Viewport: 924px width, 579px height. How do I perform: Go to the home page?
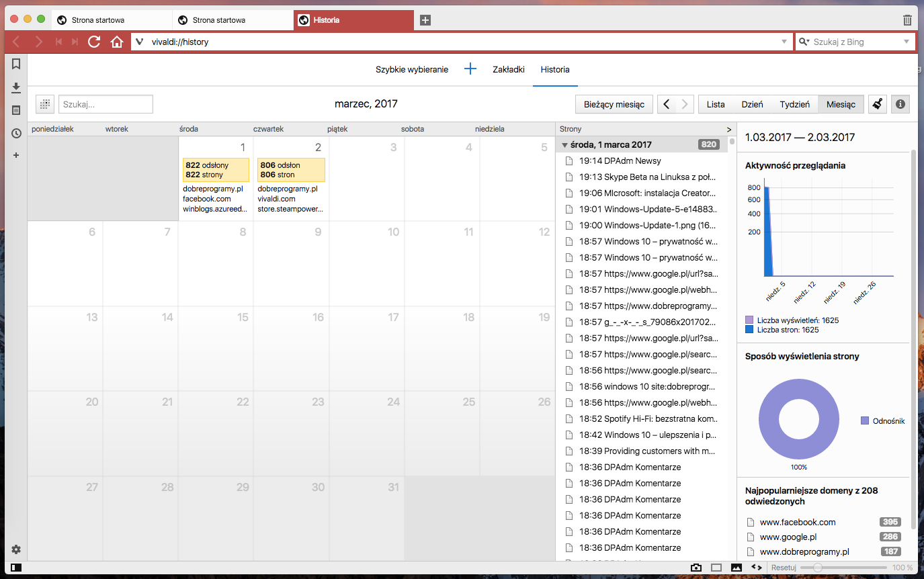pyautogui.click(x=117, y=42)
